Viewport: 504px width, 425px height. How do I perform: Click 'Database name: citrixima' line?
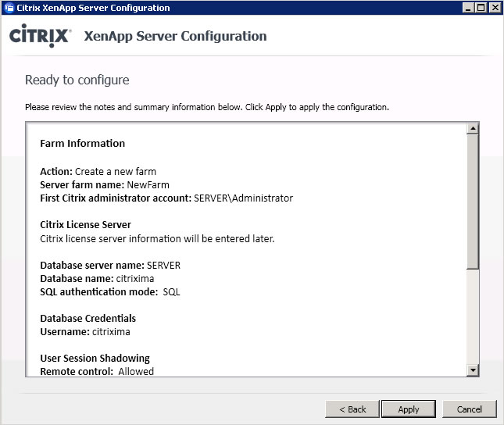pos(97,278)
